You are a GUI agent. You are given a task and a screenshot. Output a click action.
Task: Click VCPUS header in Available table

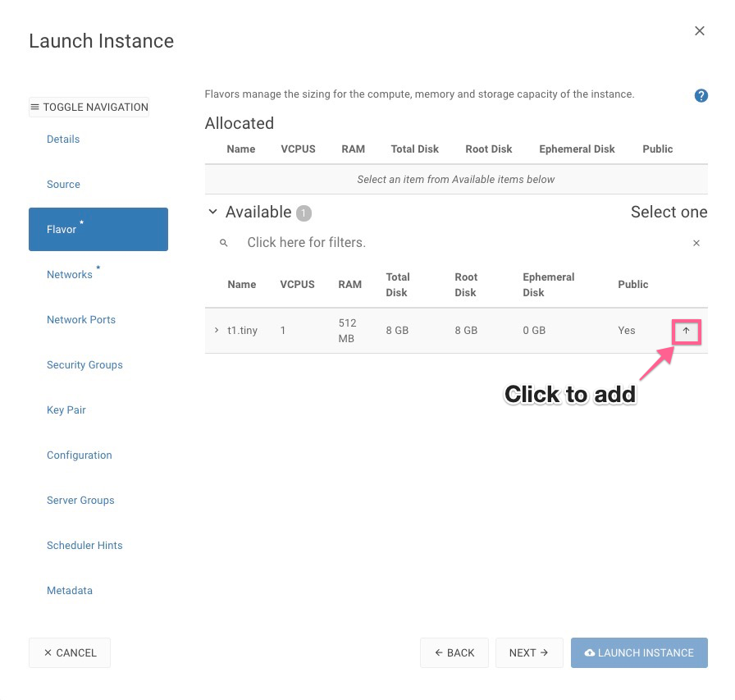[x=297, y=285]
